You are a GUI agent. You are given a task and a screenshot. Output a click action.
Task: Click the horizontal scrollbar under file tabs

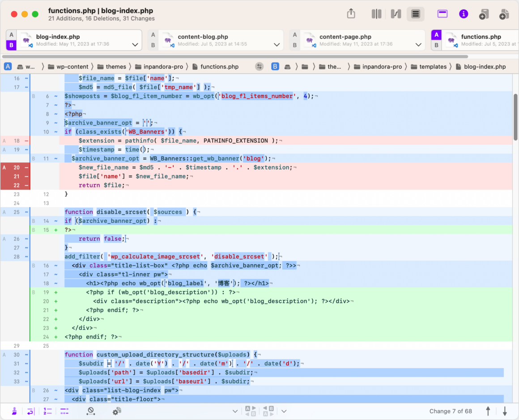pos(235,57)
